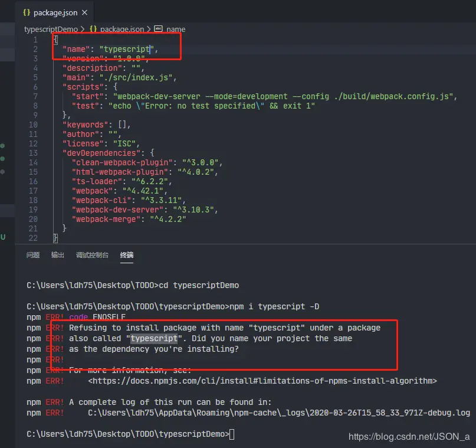Screen dimensions: 476x448
Task: Click the "keywords" key
Action: coord(86,125)
